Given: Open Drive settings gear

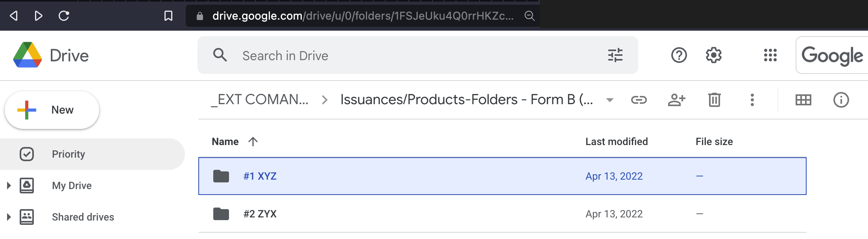Looking at the screenshot, I should (713, 55).
